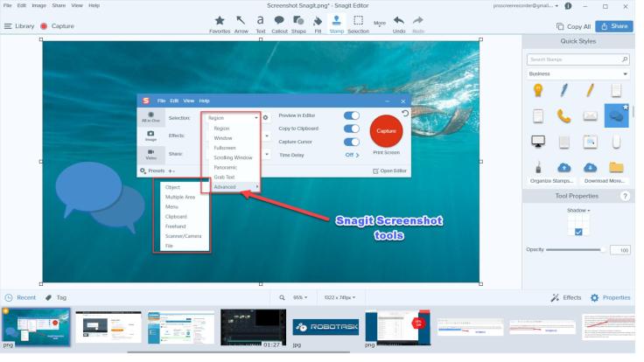The width and height of the screenshot is (644, 362).
Task: Open the video thumbnail marked 01:27
Action: (253, 328)
